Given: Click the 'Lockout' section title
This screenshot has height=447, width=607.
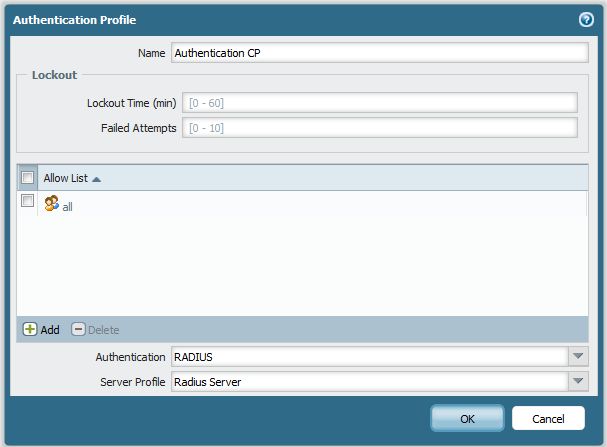Looking at the screenshot, I should coord(54,75).
